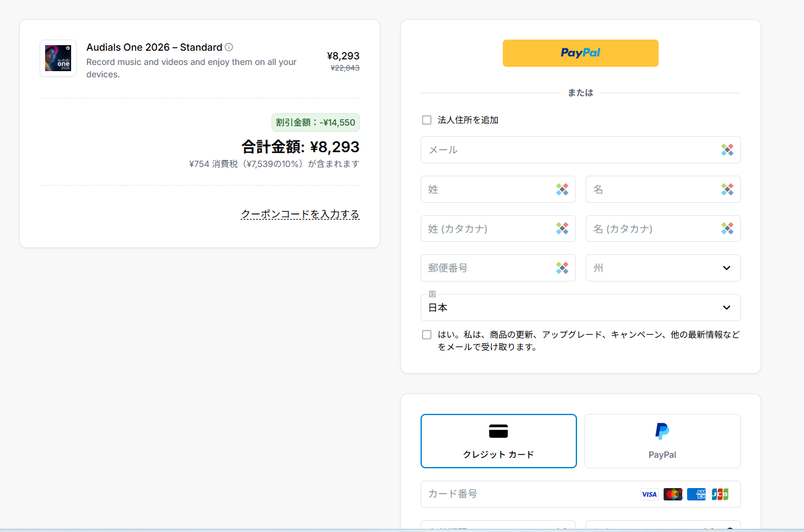Click the American Express icon
This screenshot has height=532, width=804.
pyautogui.click(x=696, y=494)
